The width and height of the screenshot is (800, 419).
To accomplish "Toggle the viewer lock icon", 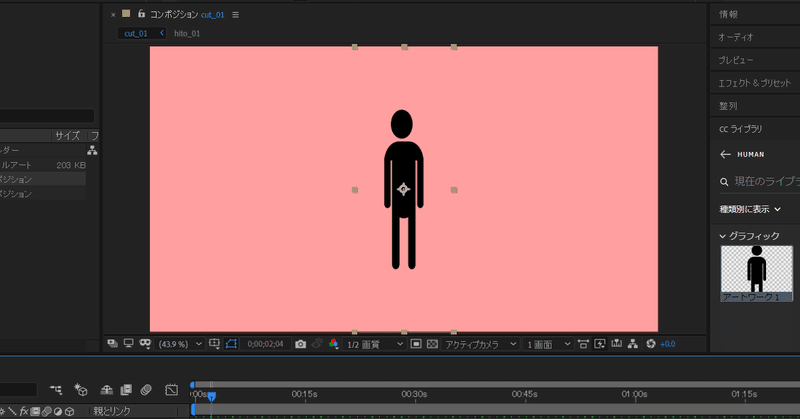I will [141, 14].
